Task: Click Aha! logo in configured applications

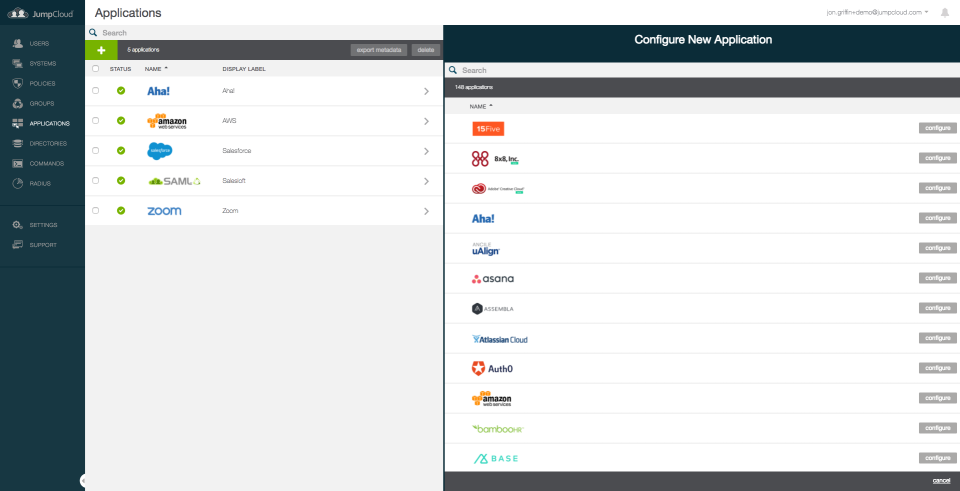Action: 159,91
